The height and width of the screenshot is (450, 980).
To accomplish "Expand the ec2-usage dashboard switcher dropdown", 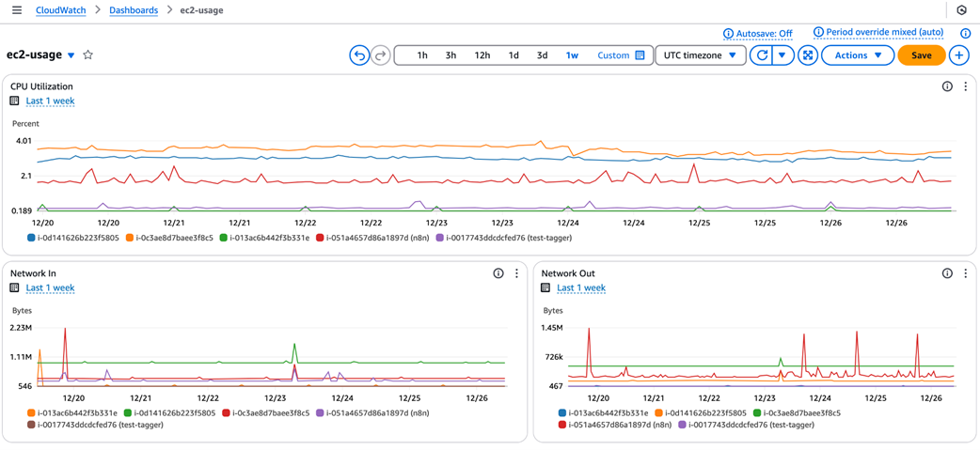I will tap(71, 55).
